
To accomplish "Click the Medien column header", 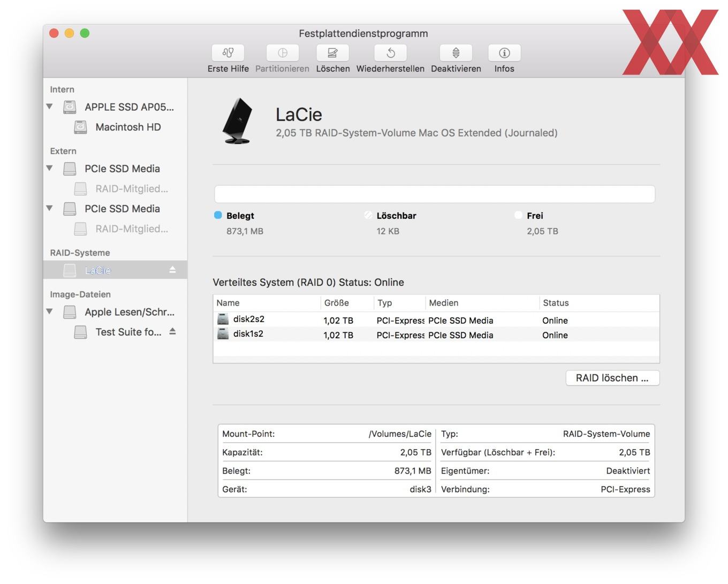I will (482, 303).
